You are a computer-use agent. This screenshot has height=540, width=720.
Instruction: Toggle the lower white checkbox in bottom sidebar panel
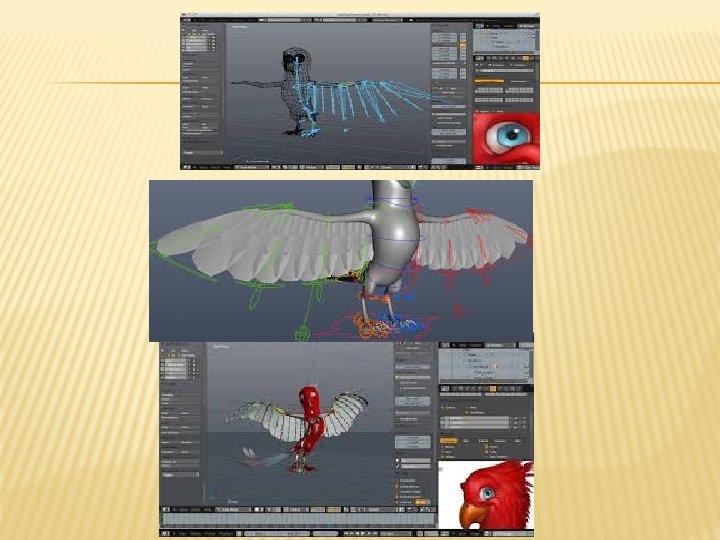pyautogui.click(x=398, y=467)
